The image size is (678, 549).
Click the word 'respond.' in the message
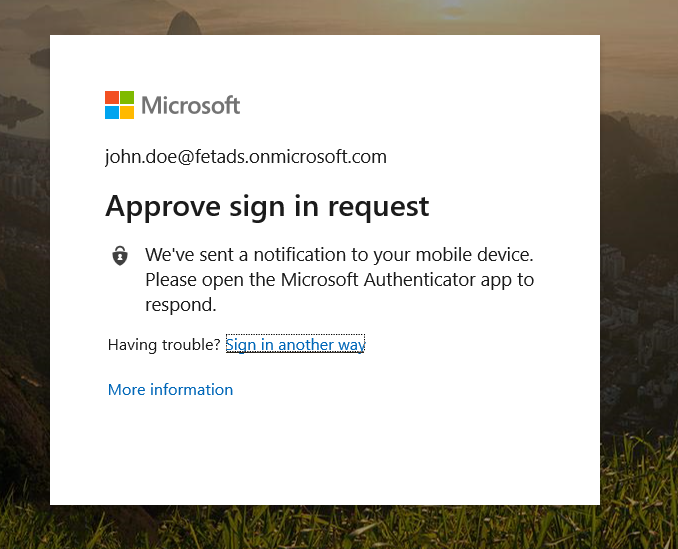pyautogui.click(x=181, y=304)
